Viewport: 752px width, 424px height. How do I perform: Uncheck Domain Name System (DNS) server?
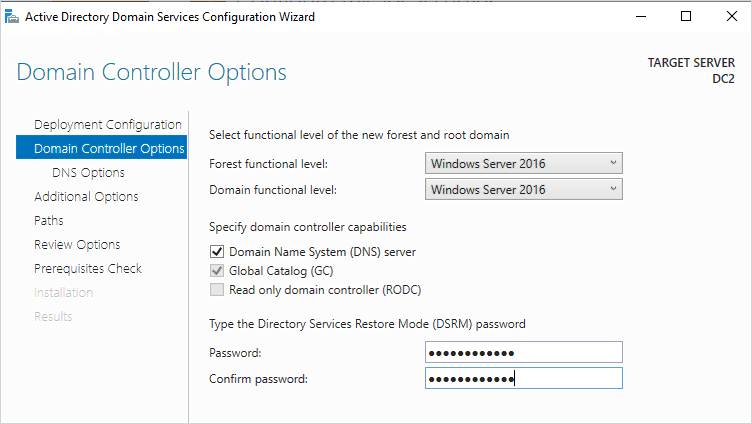tap(217, 251)
